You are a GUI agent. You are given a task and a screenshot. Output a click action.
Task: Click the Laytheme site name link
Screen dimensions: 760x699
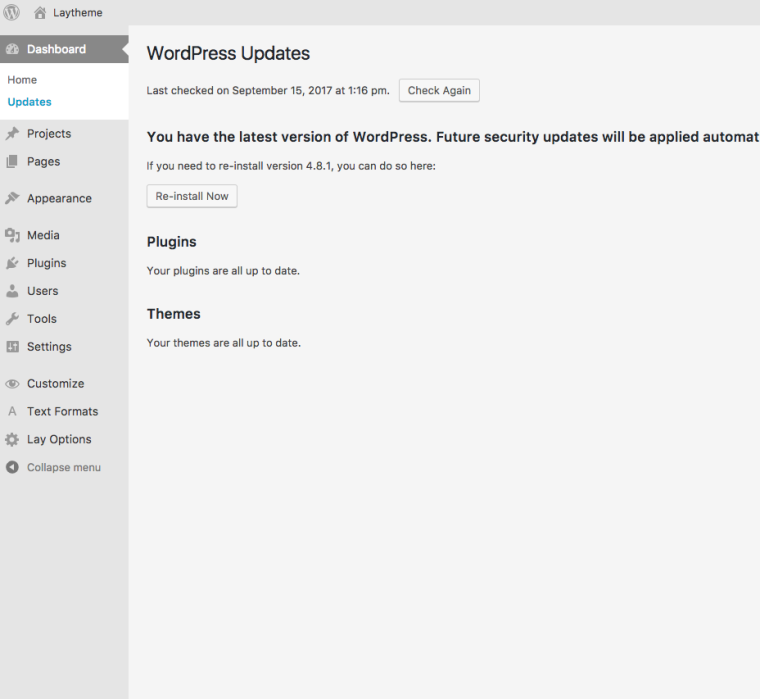(77, 13)
